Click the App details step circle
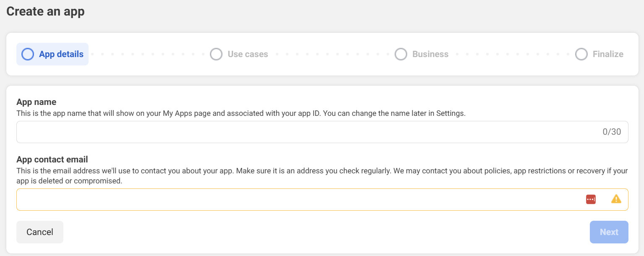 point(28,54)
